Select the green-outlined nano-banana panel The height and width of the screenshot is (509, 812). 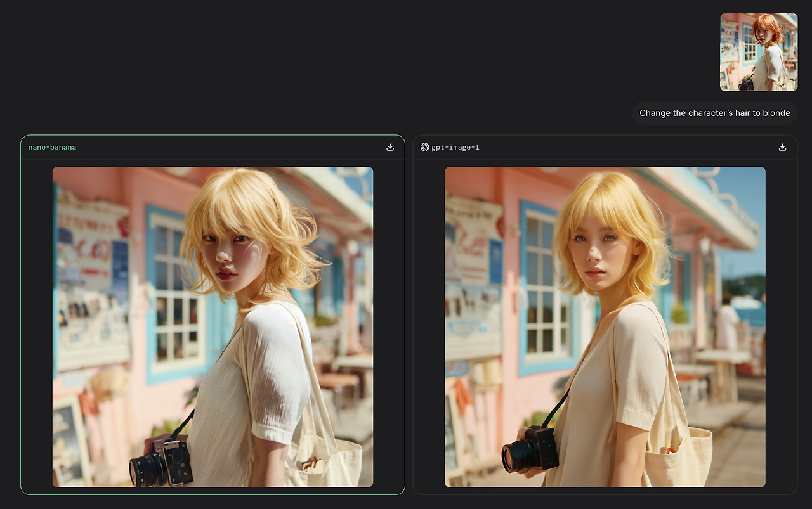pos(213,314)
